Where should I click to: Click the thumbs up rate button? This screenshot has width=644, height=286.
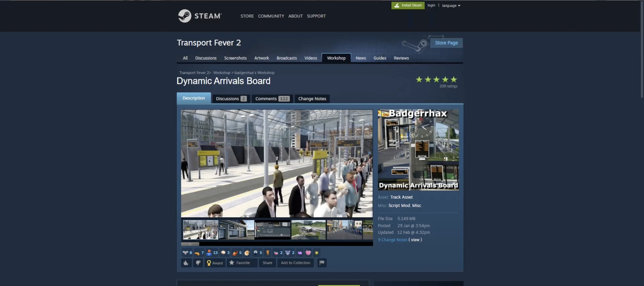tap(186, 263)
